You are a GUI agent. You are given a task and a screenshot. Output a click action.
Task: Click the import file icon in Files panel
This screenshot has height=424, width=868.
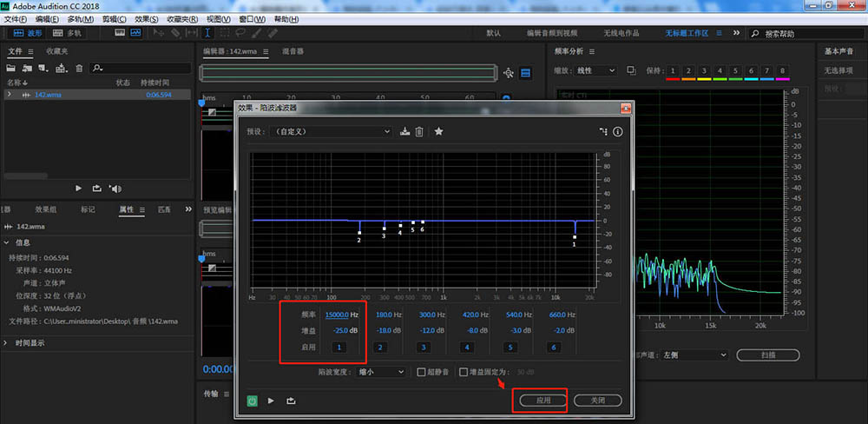click(x=27, y=68)
